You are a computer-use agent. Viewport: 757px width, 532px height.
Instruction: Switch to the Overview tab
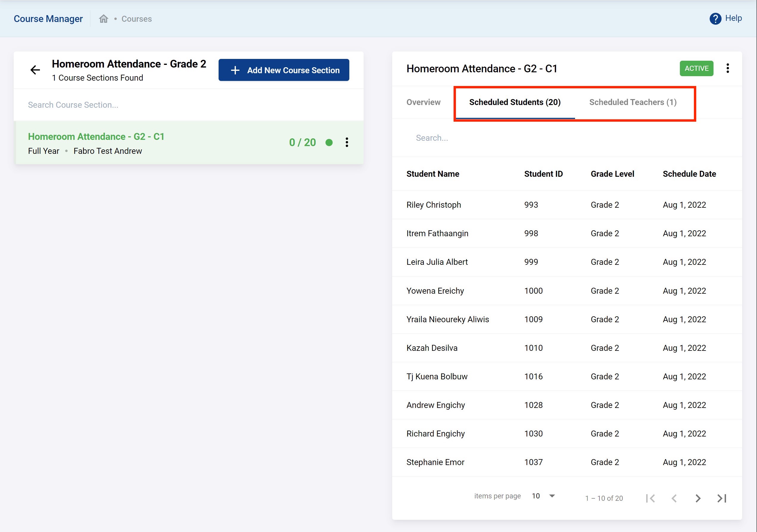click(423, 102)
